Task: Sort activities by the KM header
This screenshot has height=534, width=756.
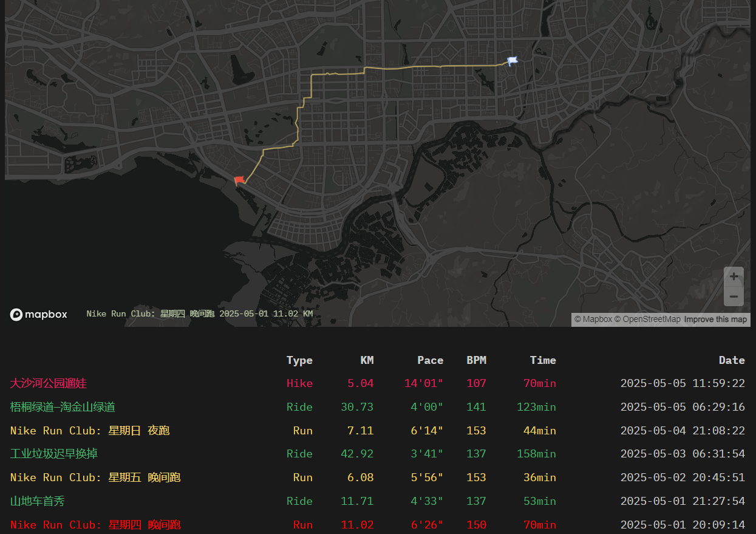Action: pos(367,360)
